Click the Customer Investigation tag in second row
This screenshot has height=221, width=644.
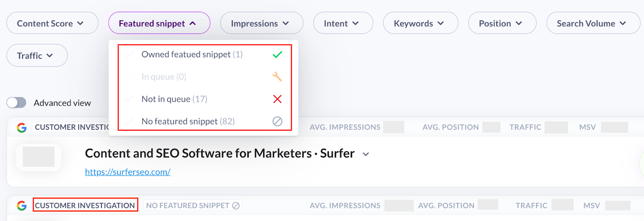tap(85, 205)
